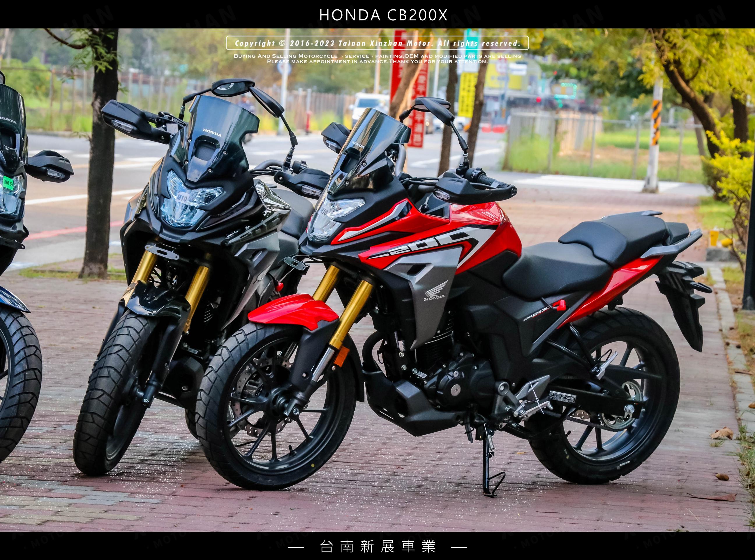Click the HONDA logo on red bike's windshield
Viewport: 755px width, 560px height.
[x=358, y=145]
